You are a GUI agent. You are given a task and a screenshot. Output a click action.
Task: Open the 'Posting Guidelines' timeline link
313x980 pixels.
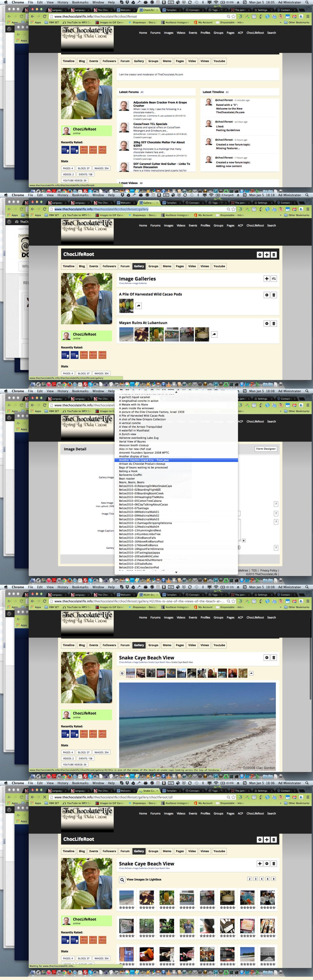228,130
